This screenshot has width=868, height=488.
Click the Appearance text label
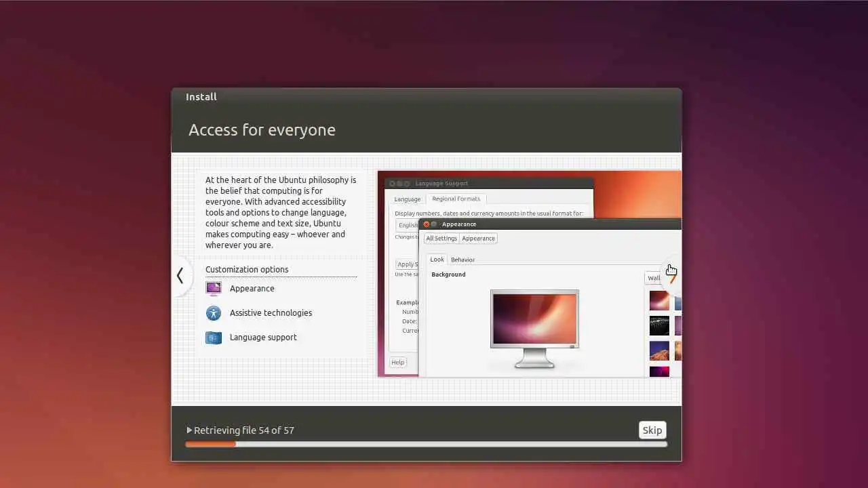[252, 289]
